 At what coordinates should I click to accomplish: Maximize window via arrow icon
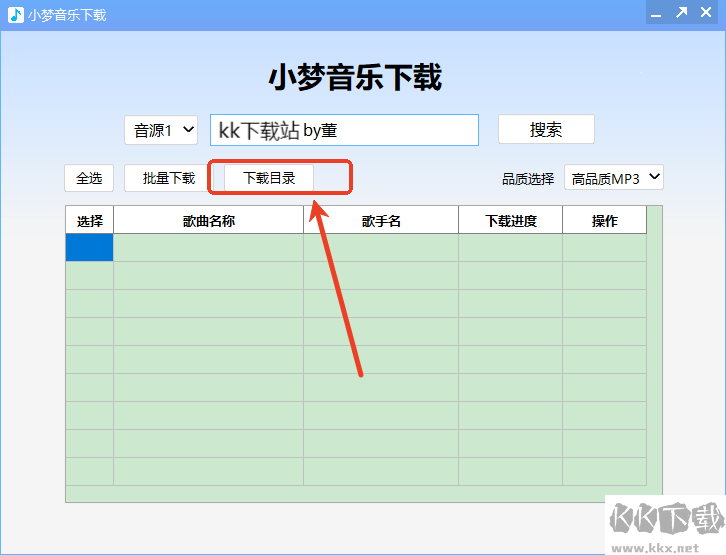tap(681, 13)
